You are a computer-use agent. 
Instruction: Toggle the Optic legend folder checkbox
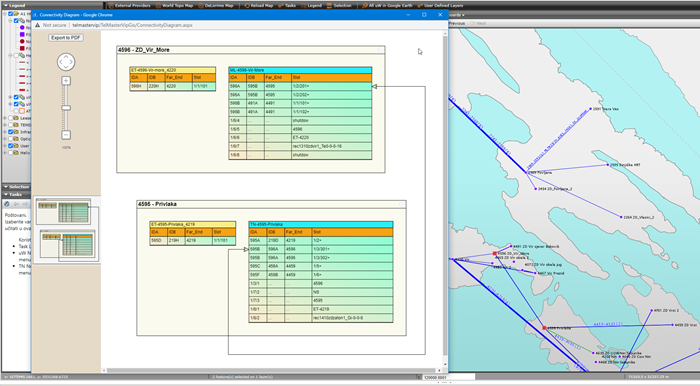click(x=11, y=139)
